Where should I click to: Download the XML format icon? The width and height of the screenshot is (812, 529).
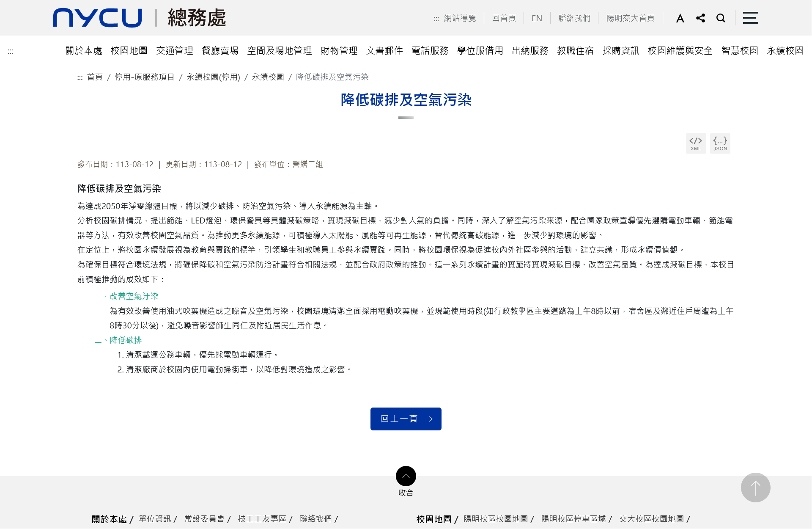[x=696, y=143]
